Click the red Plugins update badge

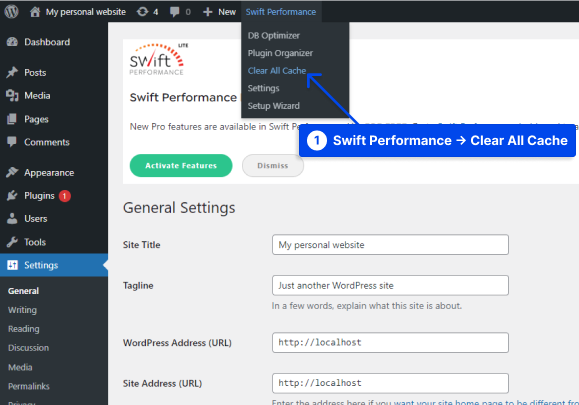[65, 196]
